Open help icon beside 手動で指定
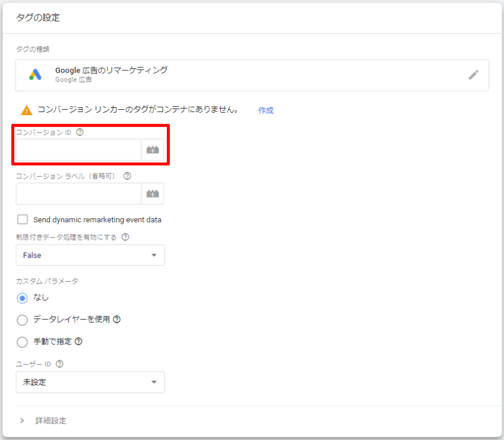 79,342
